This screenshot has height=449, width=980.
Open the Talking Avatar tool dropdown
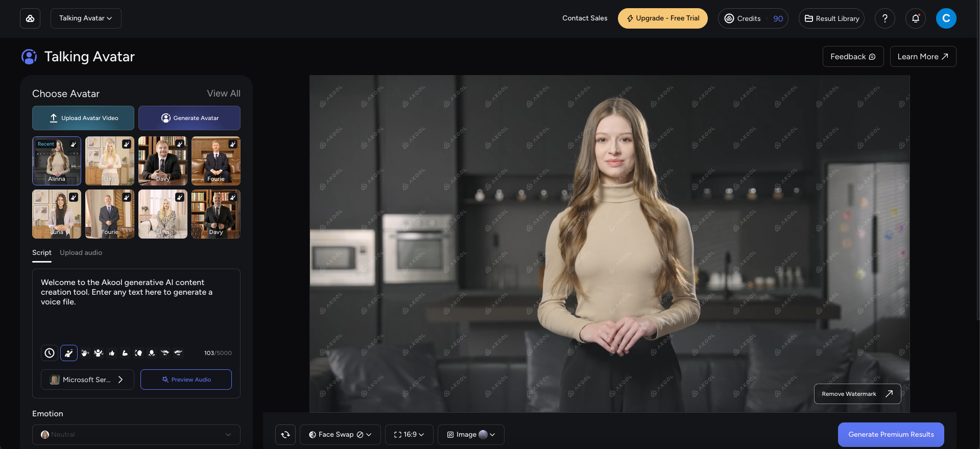(x=86, y=18)
